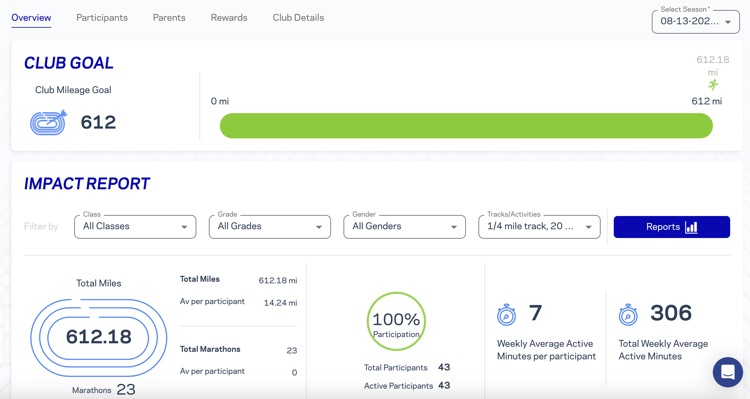Screen dimensions: 750x399
Task: Open the Gender filter dropdown
Action: click(x=405, y=227)
